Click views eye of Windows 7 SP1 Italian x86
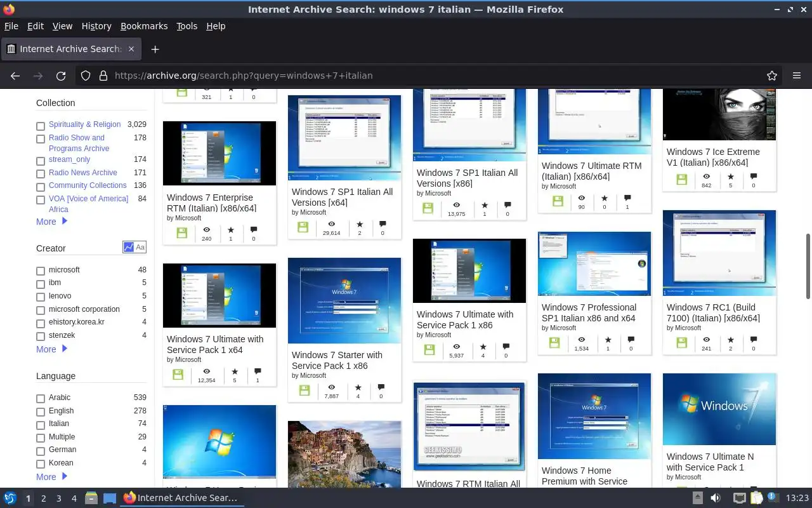Viewport: 812px width, 508px height. (x=456, y=205)
